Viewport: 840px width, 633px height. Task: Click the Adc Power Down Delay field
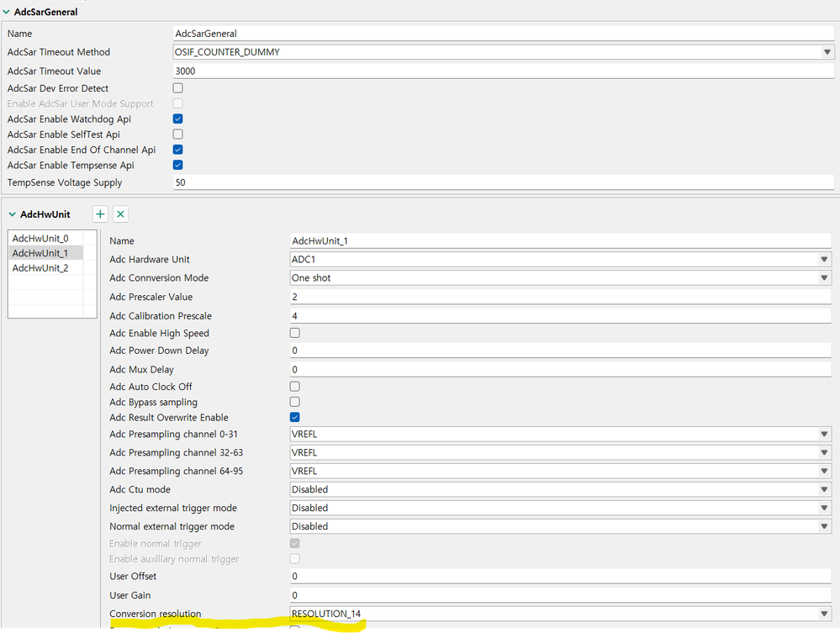pos(560,351)
